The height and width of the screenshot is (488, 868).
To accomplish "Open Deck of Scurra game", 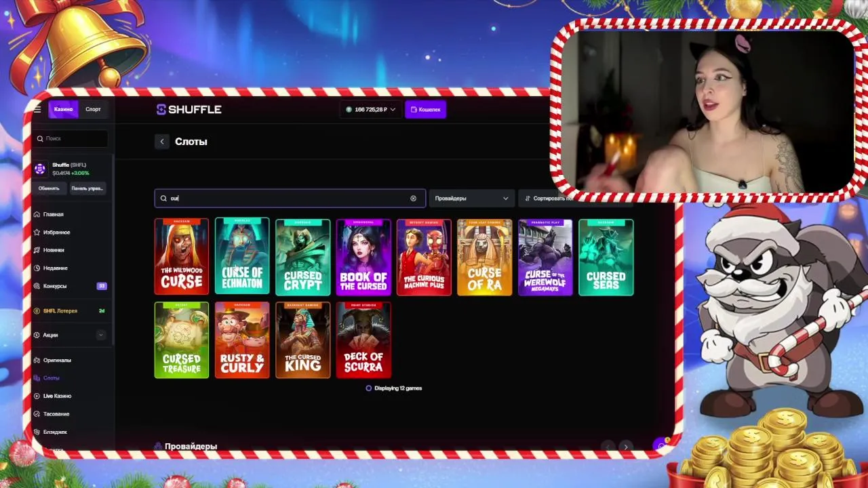I will [363, 340].
